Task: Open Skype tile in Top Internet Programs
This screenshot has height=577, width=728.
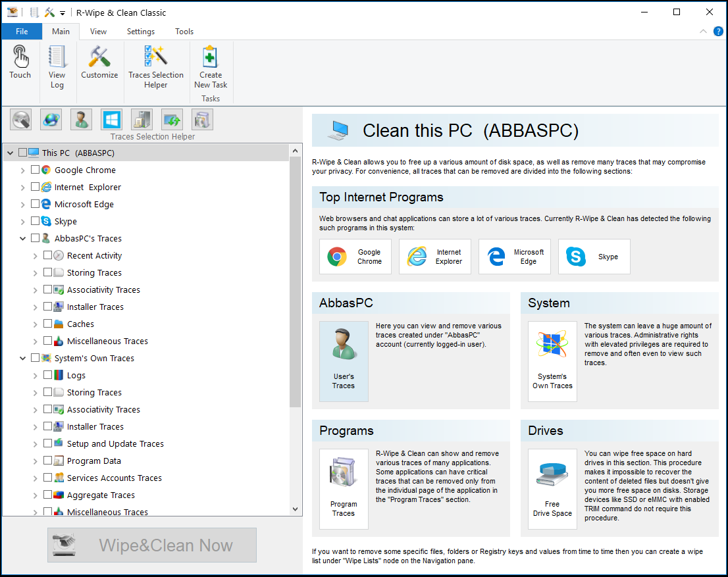Action: [x=594, y=257]
